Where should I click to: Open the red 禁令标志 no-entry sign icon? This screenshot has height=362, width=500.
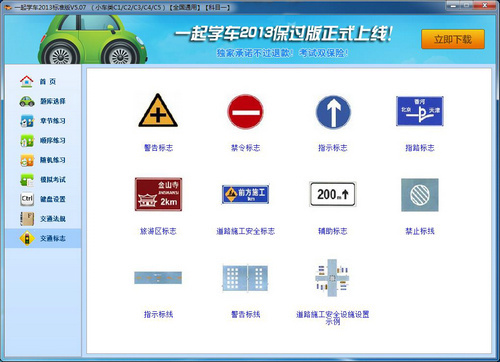(245, 112)
